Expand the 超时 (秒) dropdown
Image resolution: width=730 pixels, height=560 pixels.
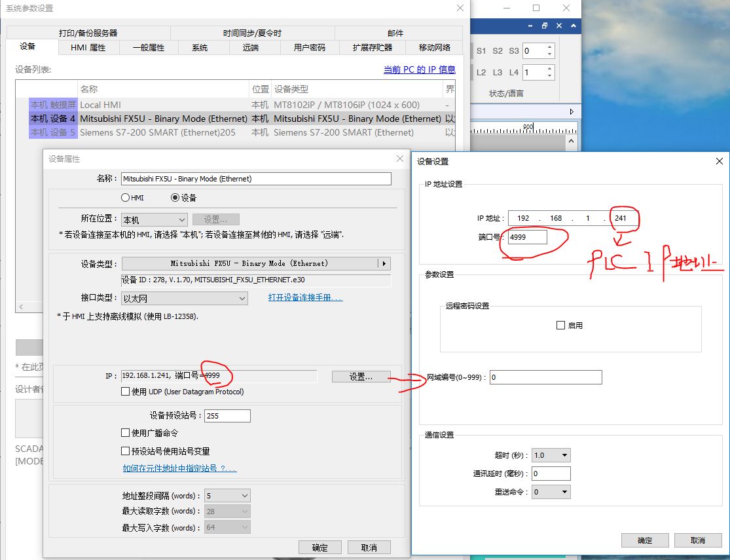click(x=551, y=455)
